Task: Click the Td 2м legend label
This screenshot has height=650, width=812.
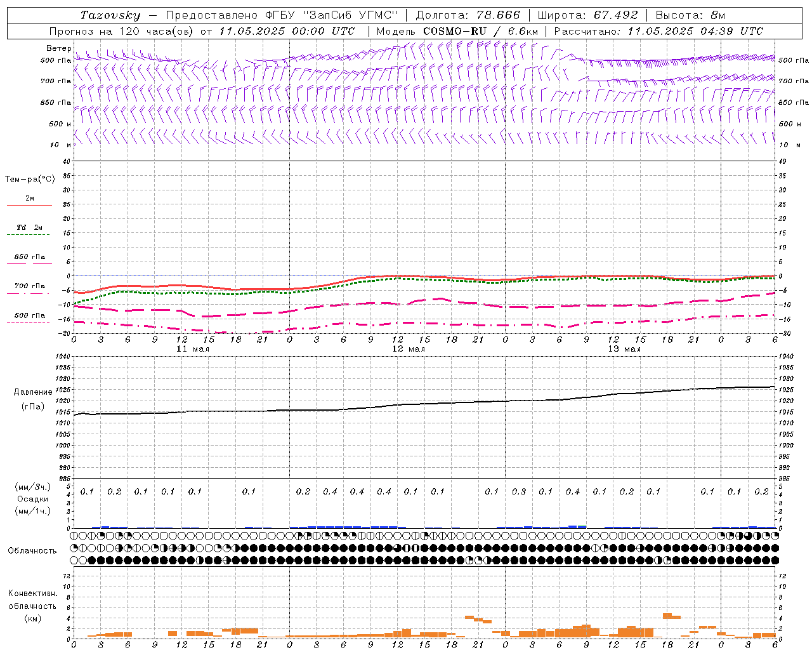Action: (x=29, y=227)
